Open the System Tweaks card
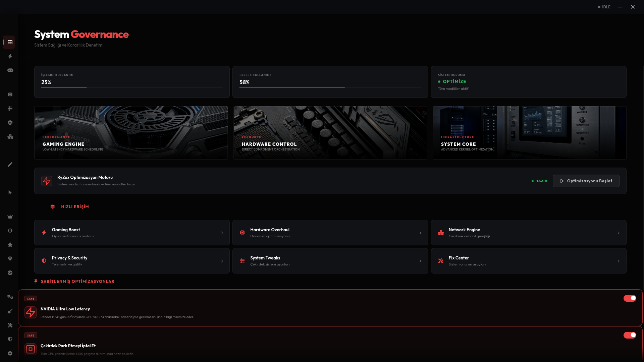The image size is (644, 362). click(330, 261)
